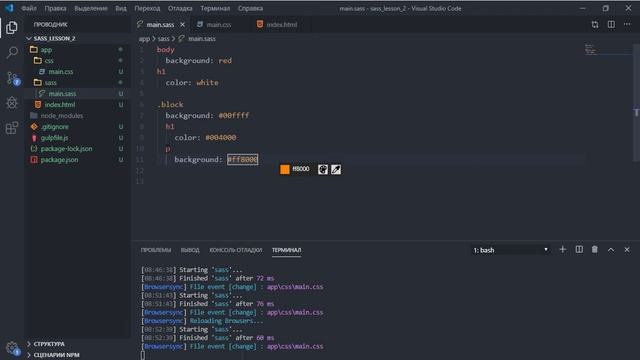Open the Переход menu
This screenshot has height=360, width=640.
point(147,8)
